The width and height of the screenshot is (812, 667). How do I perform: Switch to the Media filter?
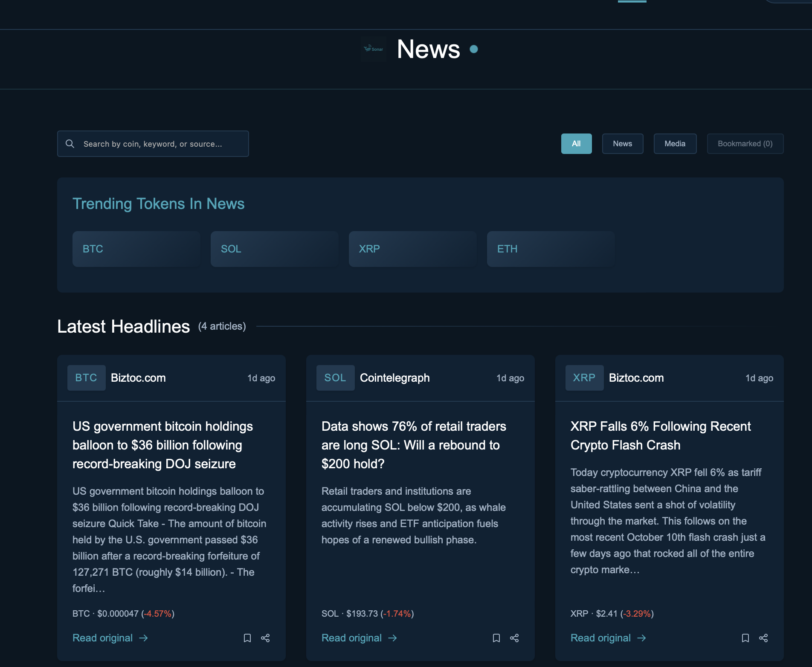pos(675,143)
